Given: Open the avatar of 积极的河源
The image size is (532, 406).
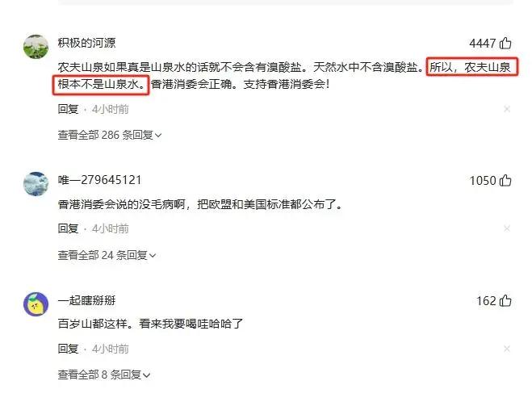Looking at the screenshot, I should coord(36,47).
